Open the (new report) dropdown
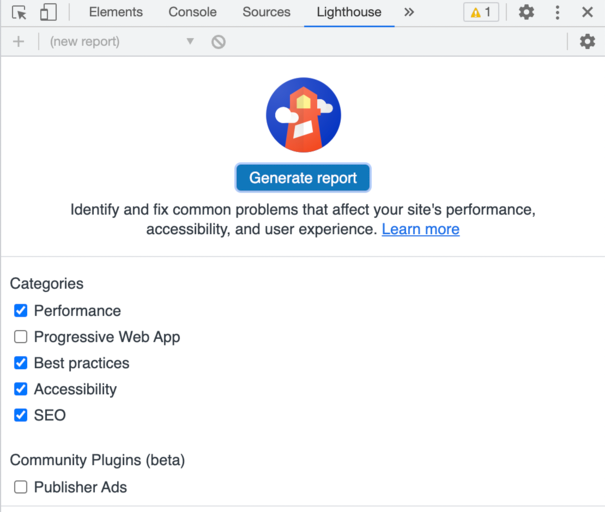 (x=122, y=42)
